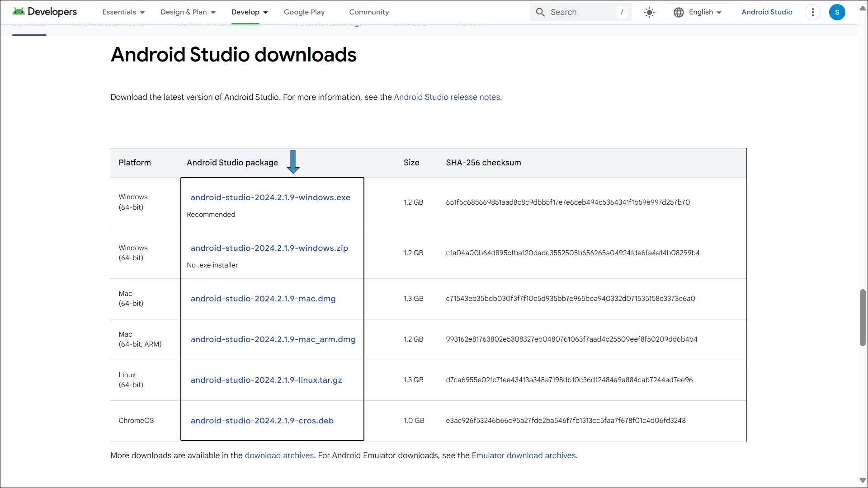Download android-studio-2024.2.1.9-mac.dmg
This screenshot has width=868, height=488.
[x=263, y=299]
